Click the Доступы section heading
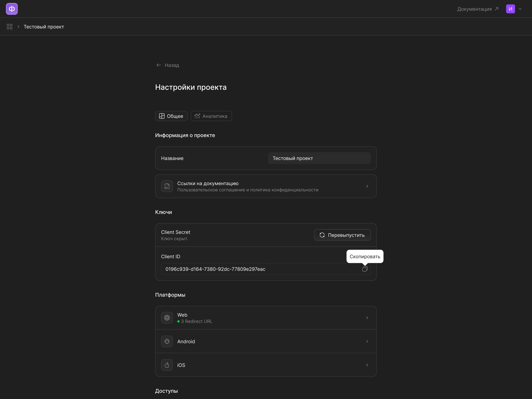532x399 pixels. click(x=166, y=391)
